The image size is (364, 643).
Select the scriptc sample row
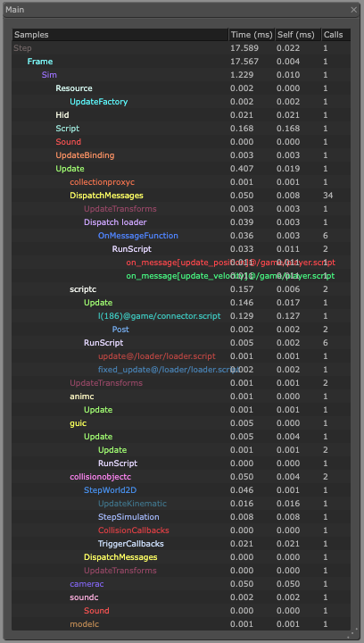(181, 289)
